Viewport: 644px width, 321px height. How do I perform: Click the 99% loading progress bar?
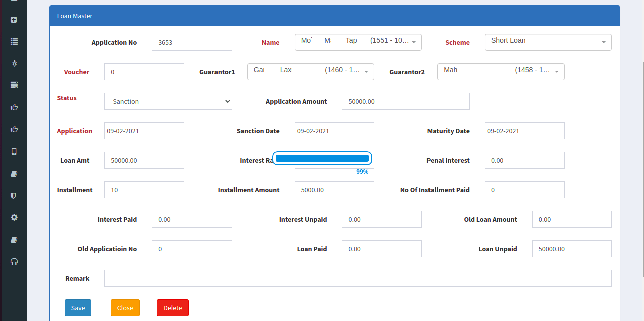(322, 158)
